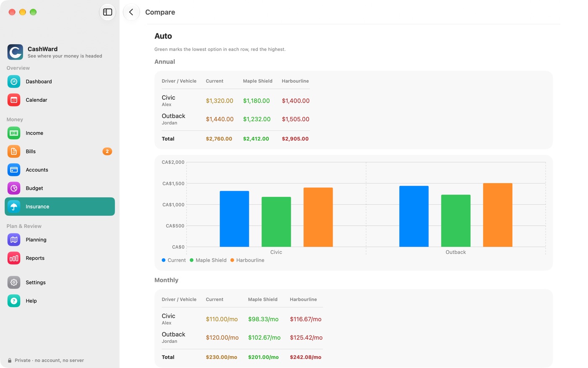Select Dashboard in the sidebar
This screenshot has width=588, height=368.
click(60, 82)
